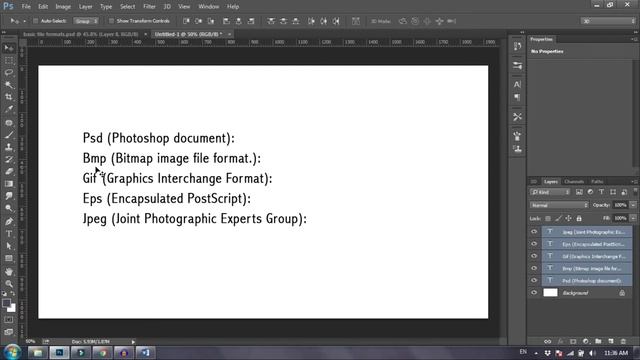
Task: Click the Add Layer Mask icon
Action: 573,341
